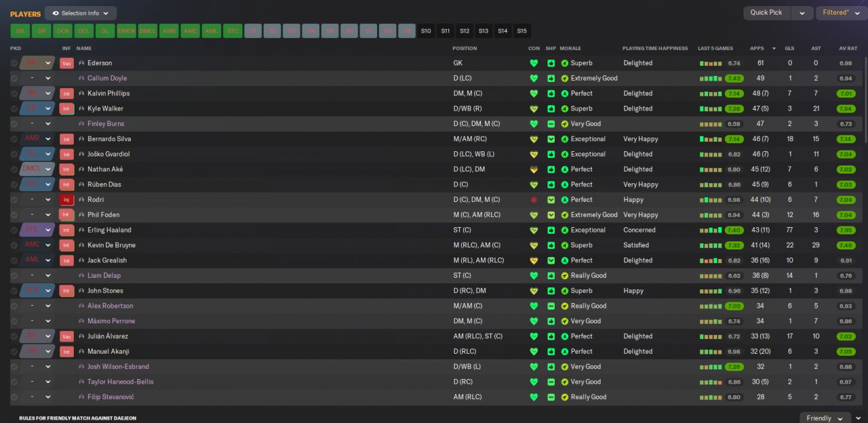Click the profile icon beside Rúben Dias

point(81,184)
